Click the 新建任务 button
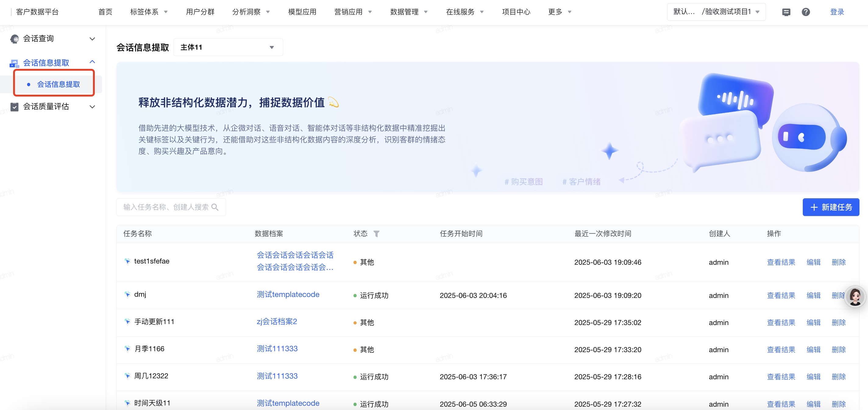 click(831, 207)
